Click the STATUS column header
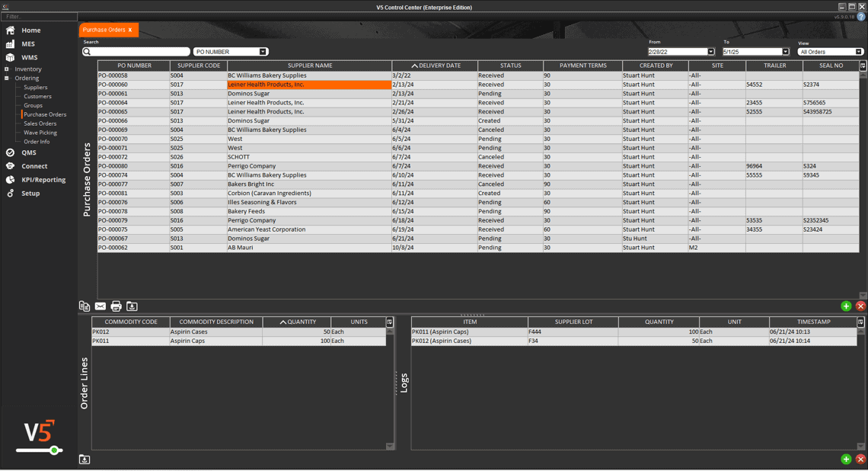The image size is (868, 471). coord(510,66)
